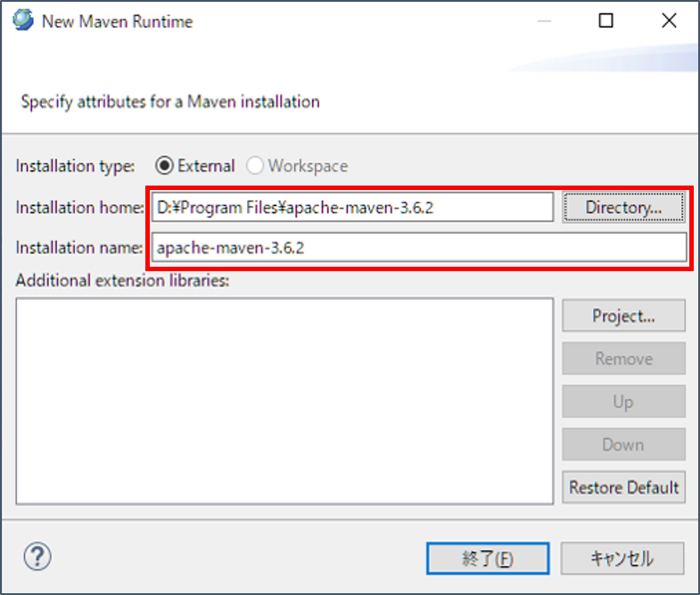Click the Up button
The height and width of the screenshot is (595, 700).
pyautogui.click(x=623, y=401)
